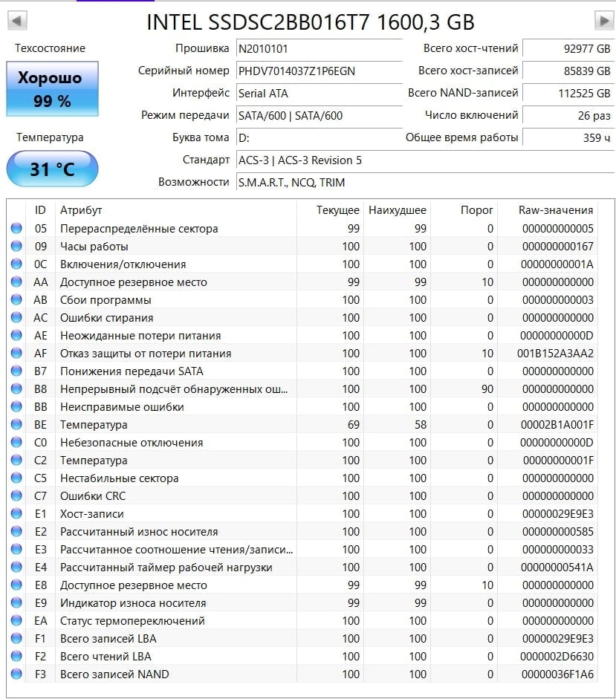
Task: Select the Статус термопереключений attribute text
Action: pos(132,621)
